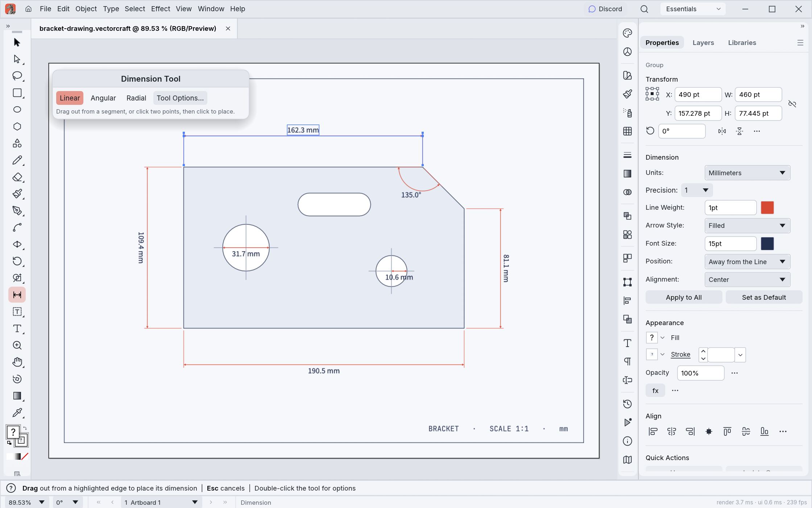Set the transform reference point grid
The width and height of the screenshot is (812, 508).
tap(652, 94)
